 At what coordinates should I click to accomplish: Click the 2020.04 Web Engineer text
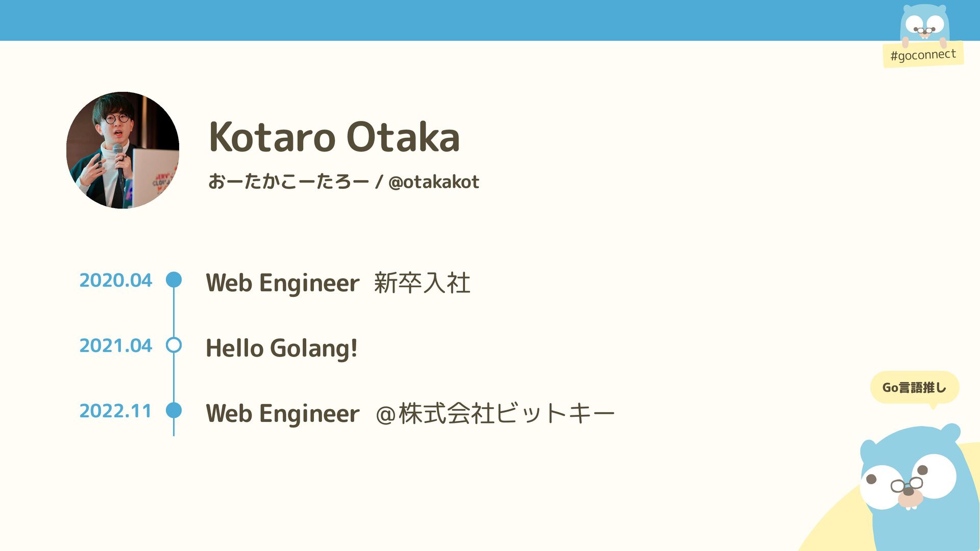pyautogui.click(x=283, y=283)
